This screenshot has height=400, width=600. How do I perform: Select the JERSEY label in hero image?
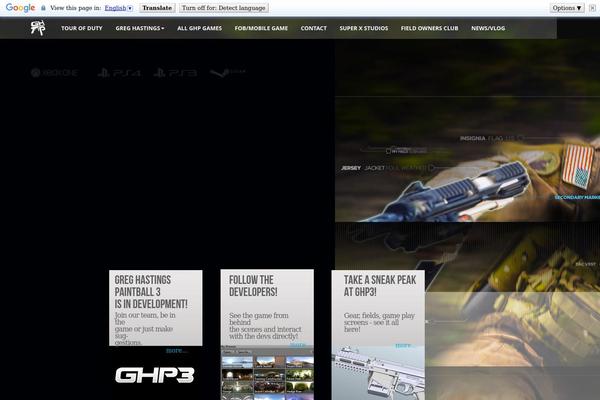click(351, 168)
